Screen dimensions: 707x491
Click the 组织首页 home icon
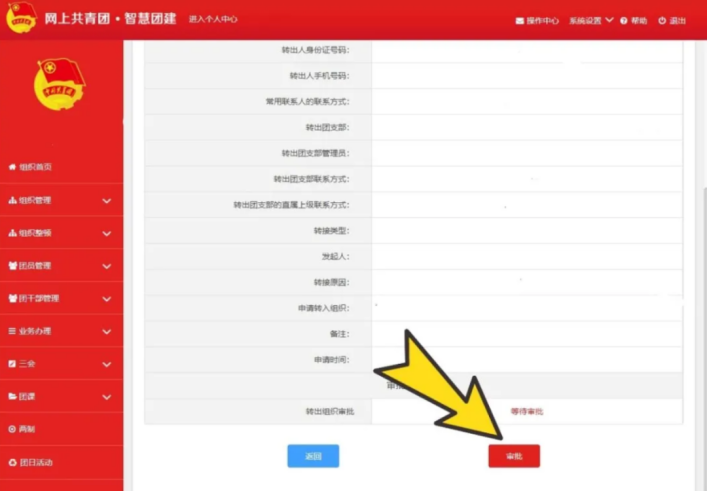(12, 167)
